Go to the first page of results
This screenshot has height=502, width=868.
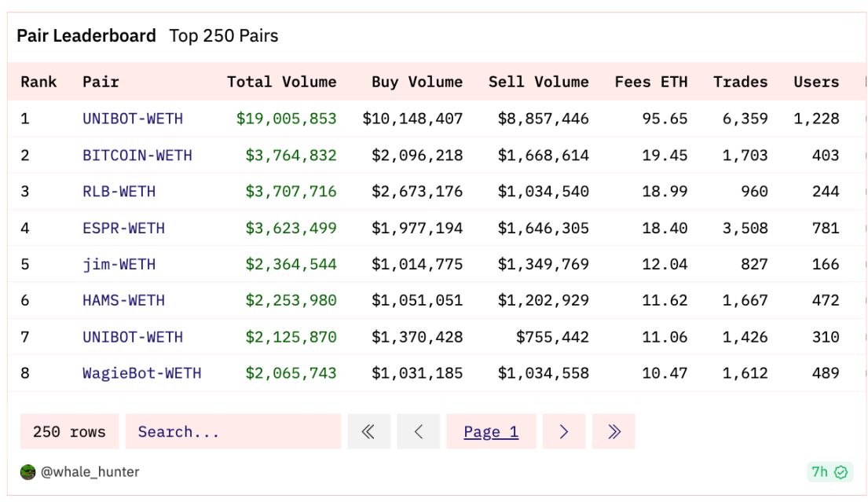(368, 431)
